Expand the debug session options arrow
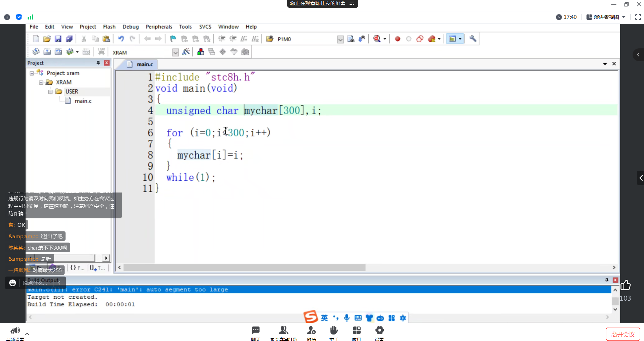The height and width of the screenshot is (341, 644). click(x=385, y=39)
